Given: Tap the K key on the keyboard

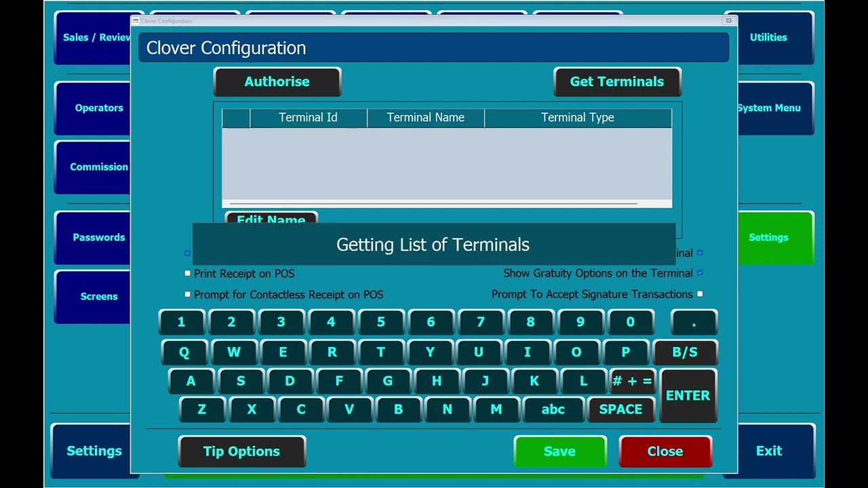Looking at the screenshot, I should tap(534, 382).
